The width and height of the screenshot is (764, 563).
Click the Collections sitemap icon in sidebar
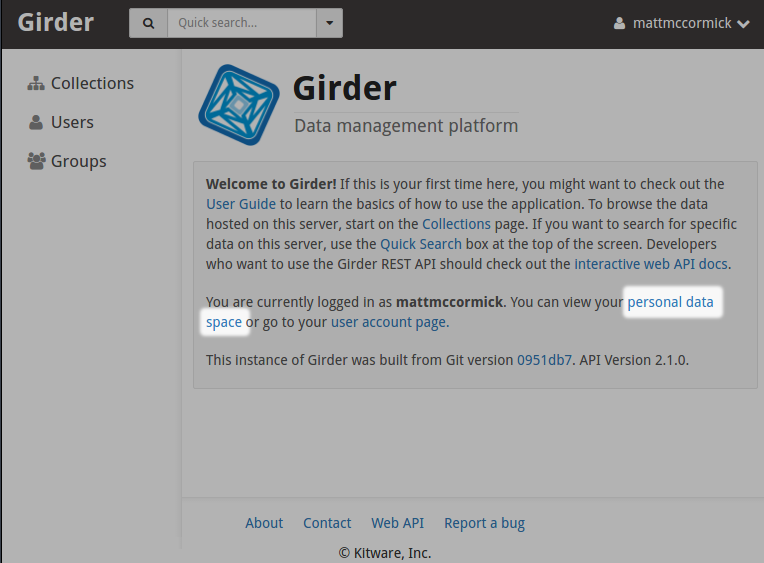click(36, 83)
